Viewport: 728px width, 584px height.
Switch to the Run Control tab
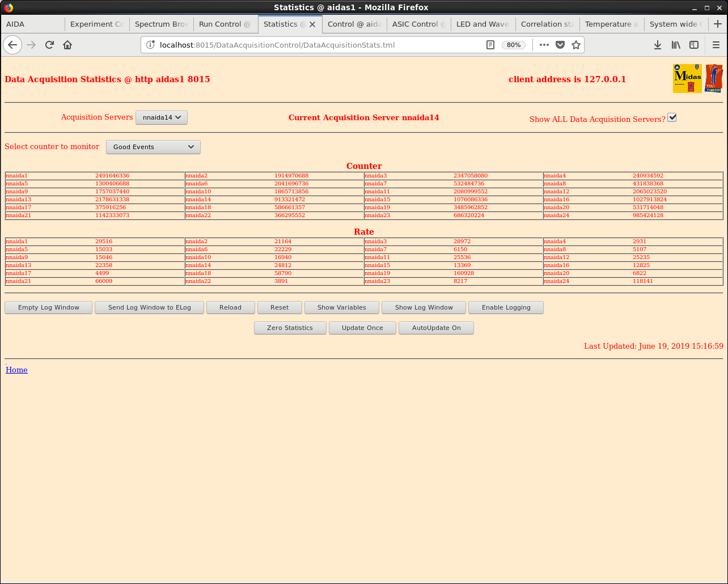(x=225, y=24)
